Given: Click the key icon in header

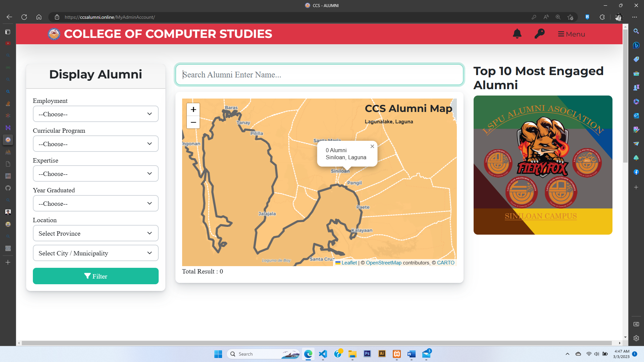Looking at the screenshot, I should coord(539,34).
